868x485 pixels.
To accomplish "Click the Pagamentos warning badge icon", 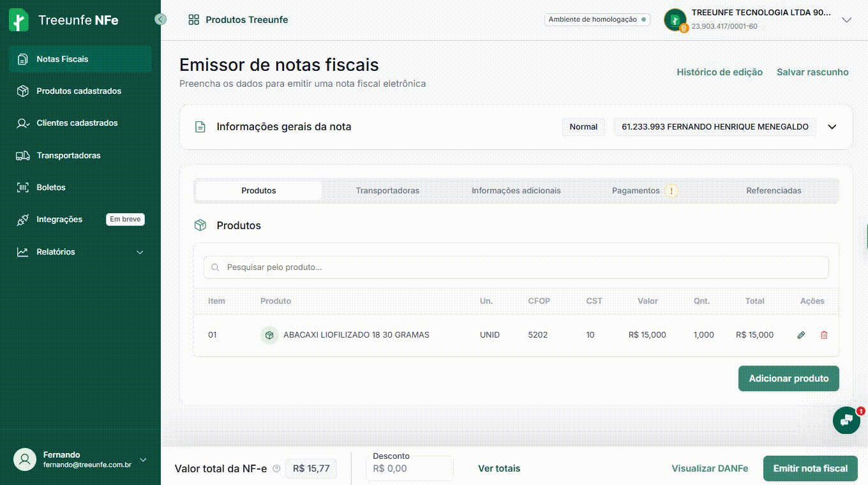I will (671, 191).
